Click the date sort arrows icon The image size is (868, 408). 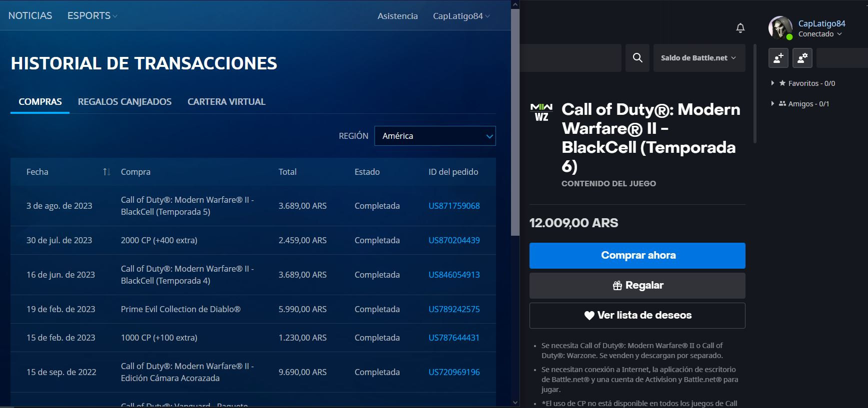[106, 172]
